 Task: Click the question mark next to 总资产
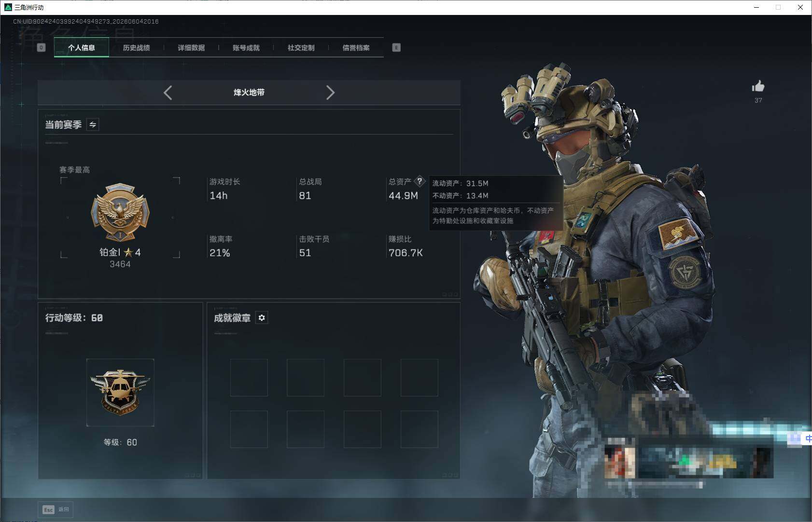tap(420, 181)
